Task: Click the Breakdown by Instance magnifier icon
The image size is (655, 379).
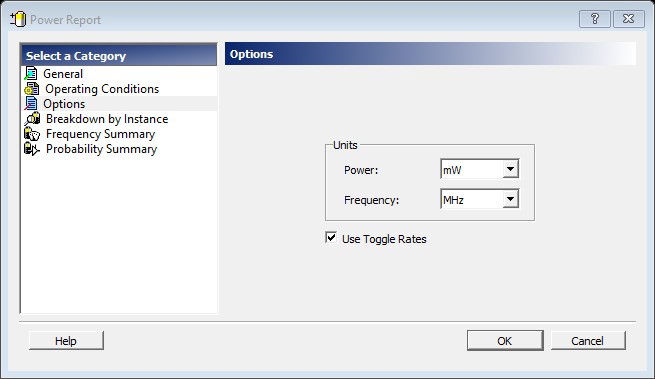Action: click(32, 119)
